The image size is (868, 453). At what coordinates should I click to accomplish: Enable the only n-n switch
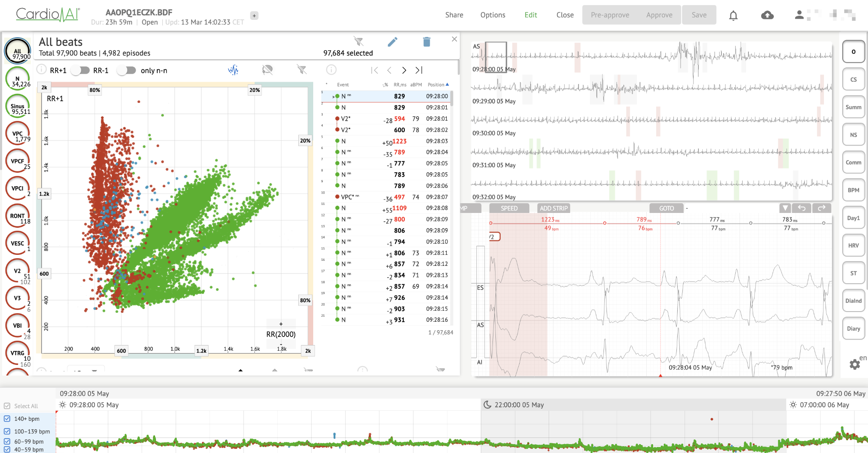pos(126,70)
